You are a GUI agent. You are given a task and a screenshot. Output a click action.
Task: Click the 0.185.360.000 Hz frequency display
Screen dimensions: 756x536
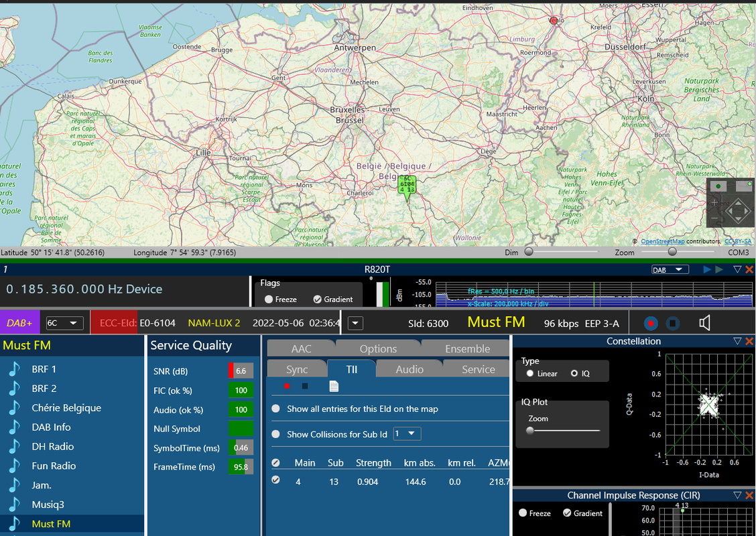[84, 289]
